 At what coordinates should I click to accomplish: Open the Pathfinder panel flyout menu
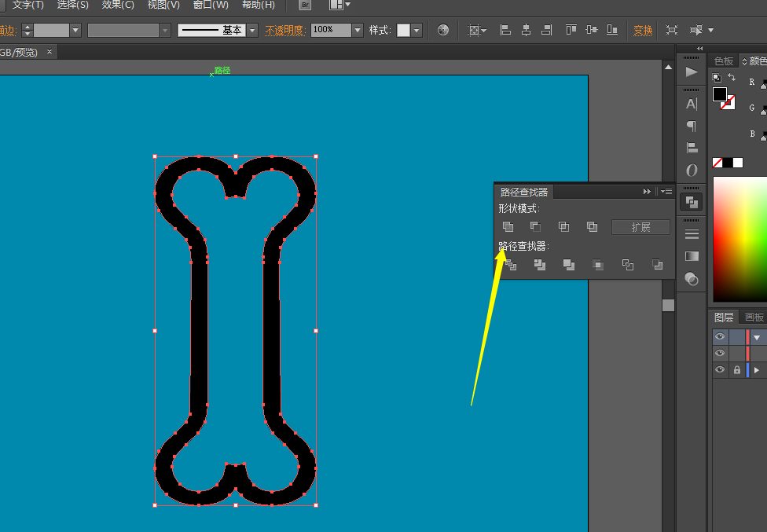665,191
